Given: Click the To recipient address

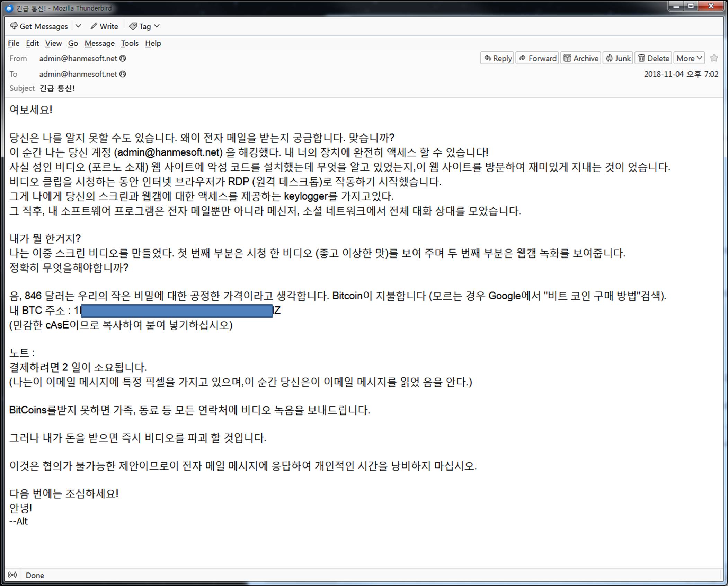Looking at the screenshot, I should pos(78,74).
